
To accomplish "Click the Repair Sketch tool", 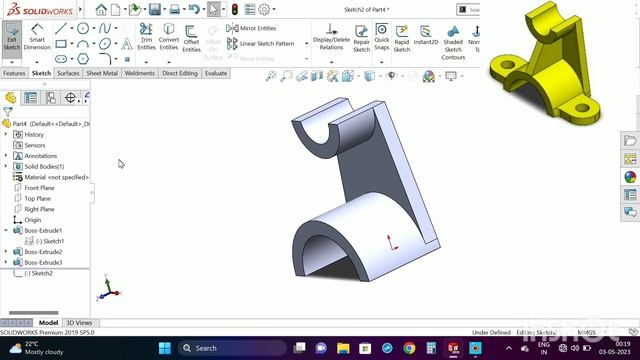I will (x=361, y=38).
